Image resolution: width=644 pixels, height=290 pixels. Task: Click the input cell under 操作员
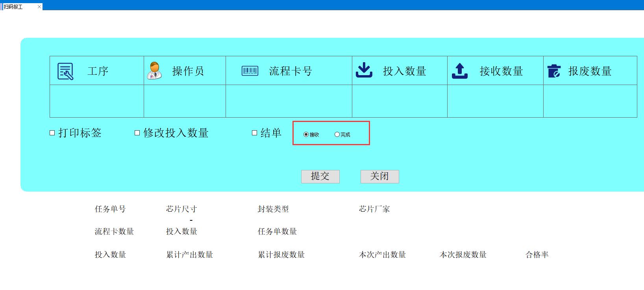click(x=185, y=101)
